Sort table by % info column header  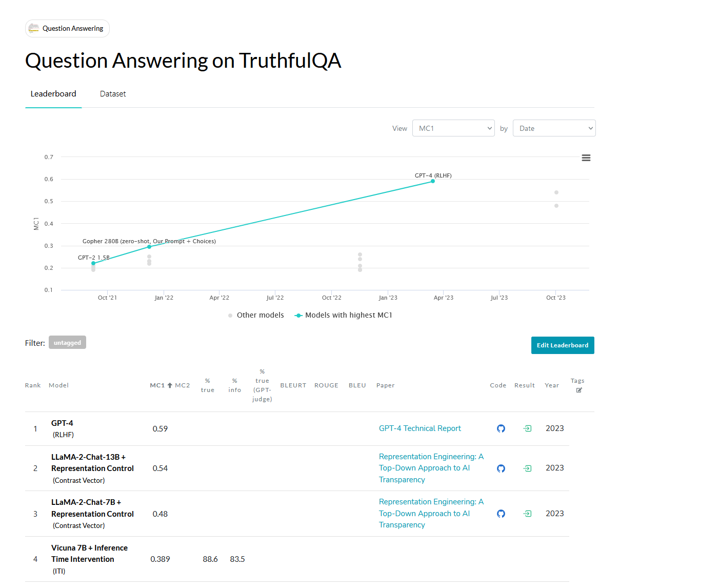click(x=234, y=385)
